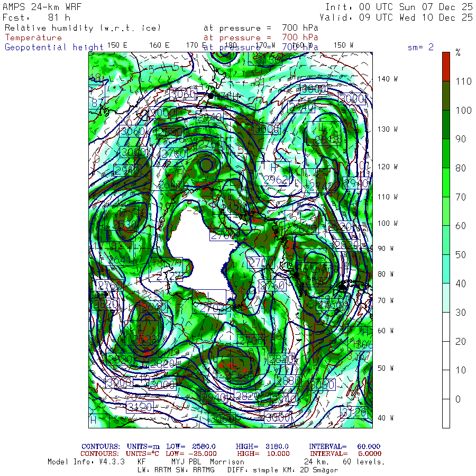Click the Relative humidity legend title

[x=83, y=28]
